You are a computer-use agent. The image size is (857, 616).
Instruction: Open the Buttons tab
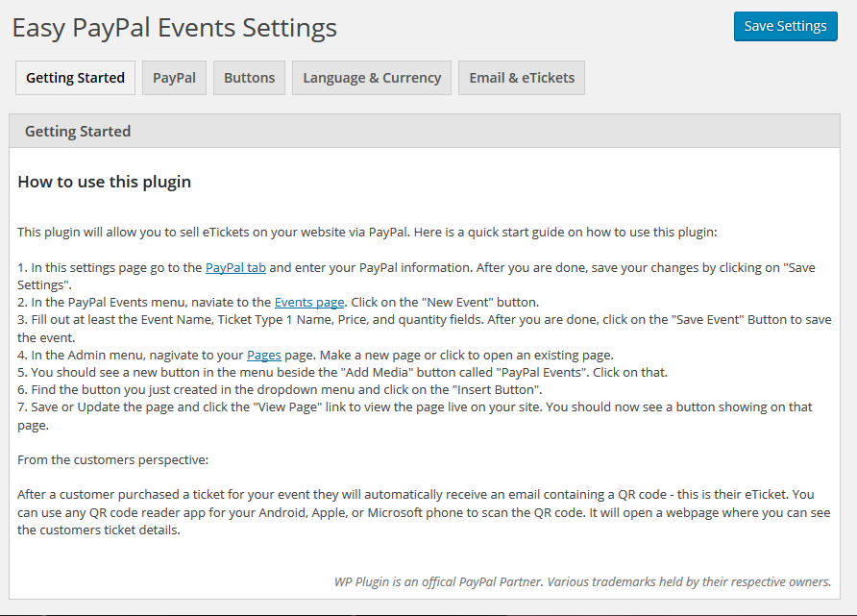249,78
